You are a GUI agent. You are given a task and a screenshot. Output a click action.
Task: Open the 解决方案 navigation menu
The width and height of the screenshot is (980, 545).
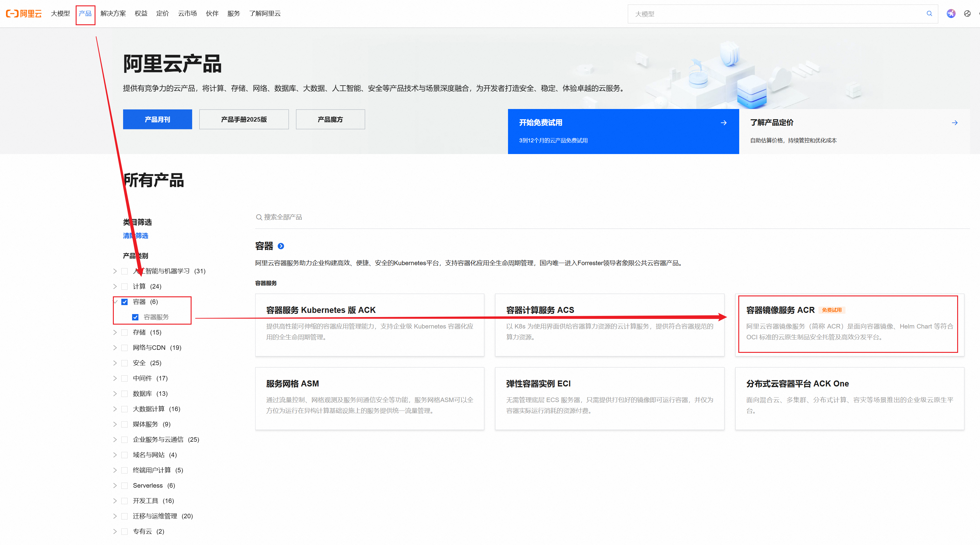113,14
